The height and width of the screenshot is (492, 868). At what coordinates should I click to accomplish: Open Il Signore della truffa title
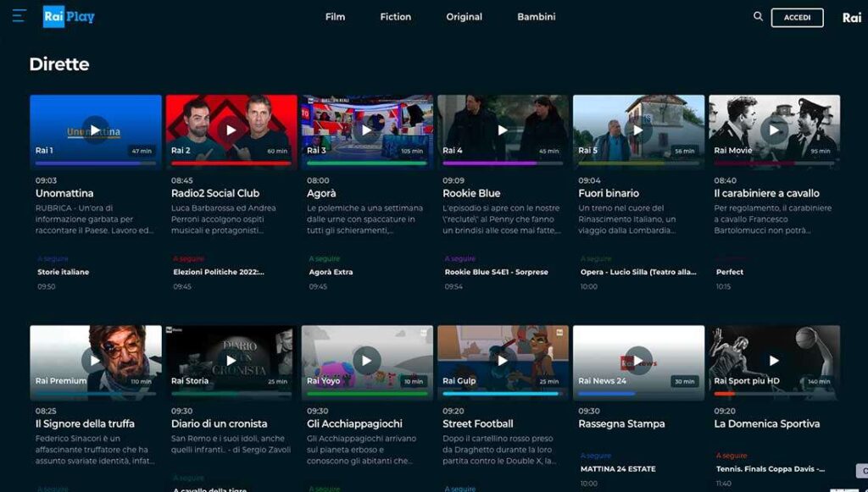pyautogui.click(x=85, y=423)
